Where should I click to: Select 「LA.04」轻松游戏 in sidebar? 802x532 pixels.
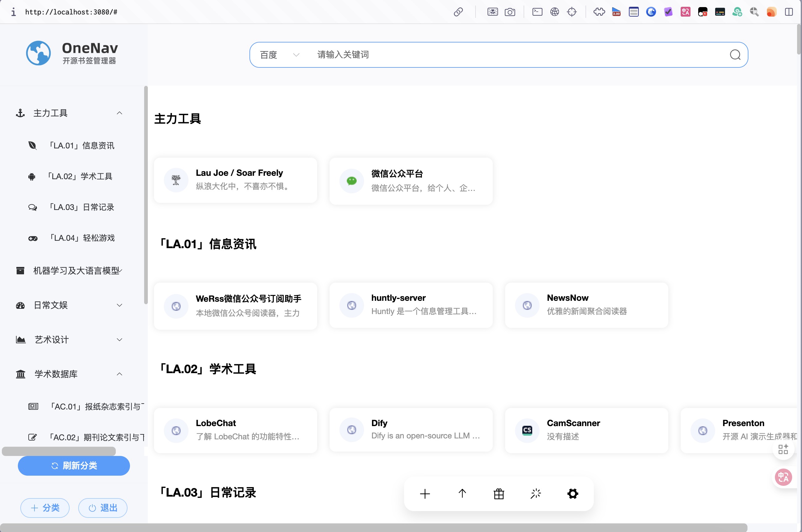click(x=82, y=238)
